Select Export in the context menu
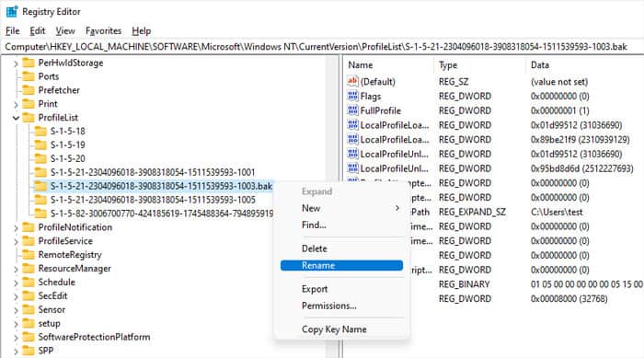This screenshot has width=644, height=358. (341, 289)
